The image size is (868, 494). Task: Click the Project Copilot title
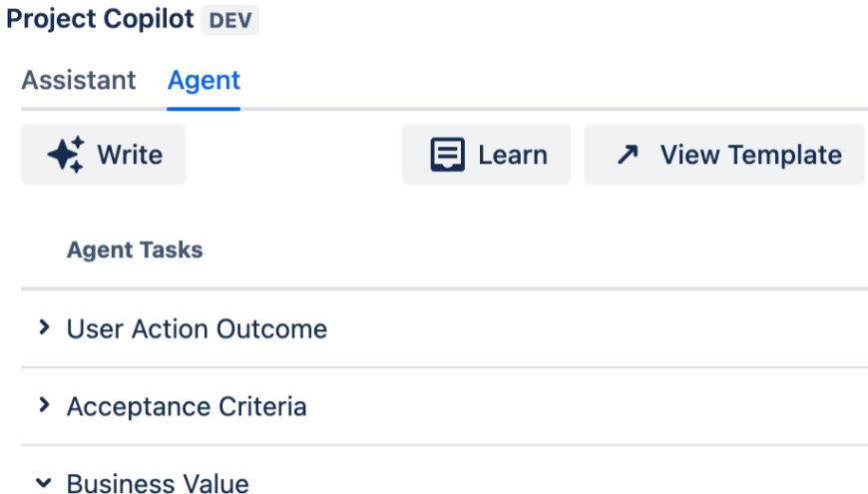[100, 20]
